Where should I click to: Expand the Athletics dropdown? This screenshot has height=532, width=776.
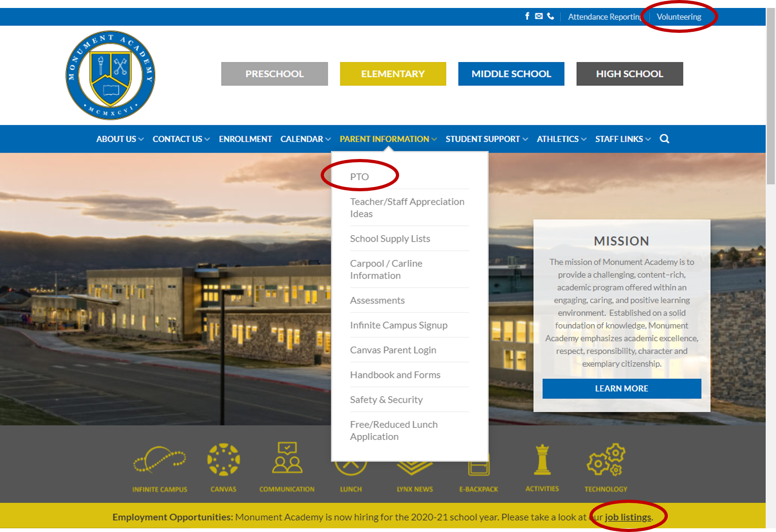point(561,139)
